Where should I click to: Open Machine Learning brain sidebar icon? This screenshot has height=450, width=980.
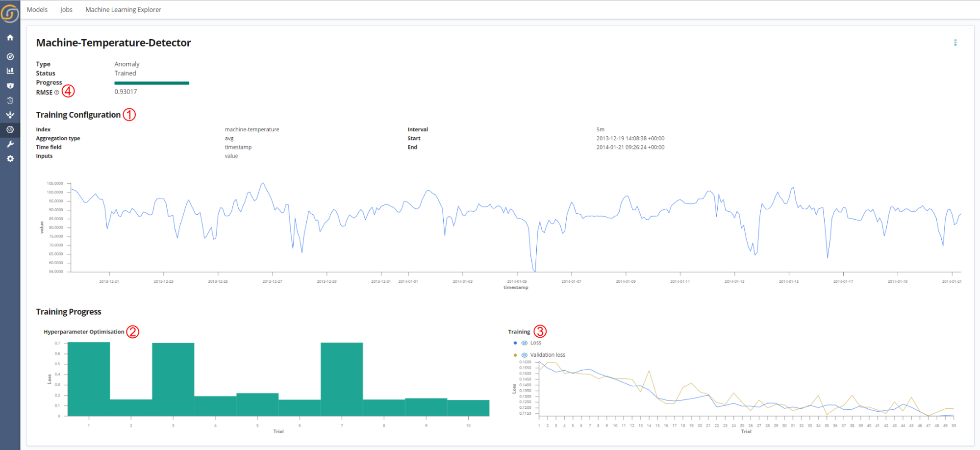pyautogui.click(x=10, y=129)
